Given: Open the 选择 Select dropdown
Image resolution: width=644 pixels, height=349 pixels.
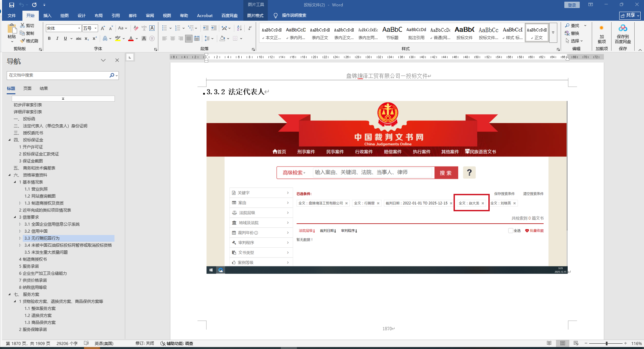Looking at the screenshot, I should click(x=574, y=41).
